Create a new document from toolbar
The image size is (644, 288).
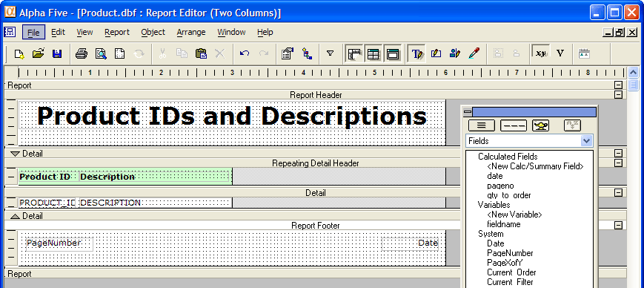[19, 54]
